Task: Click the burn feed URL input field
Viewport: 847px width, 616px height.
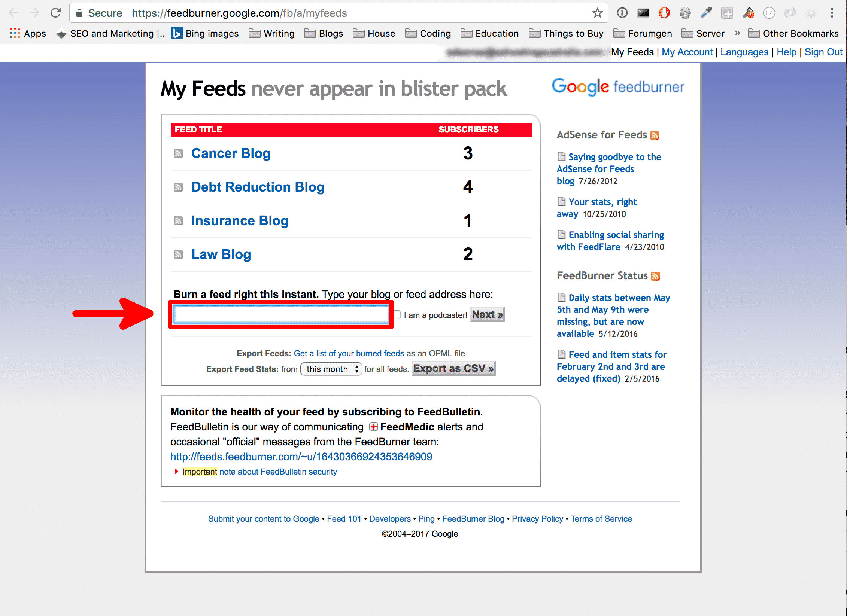Action: click(282, 314)
